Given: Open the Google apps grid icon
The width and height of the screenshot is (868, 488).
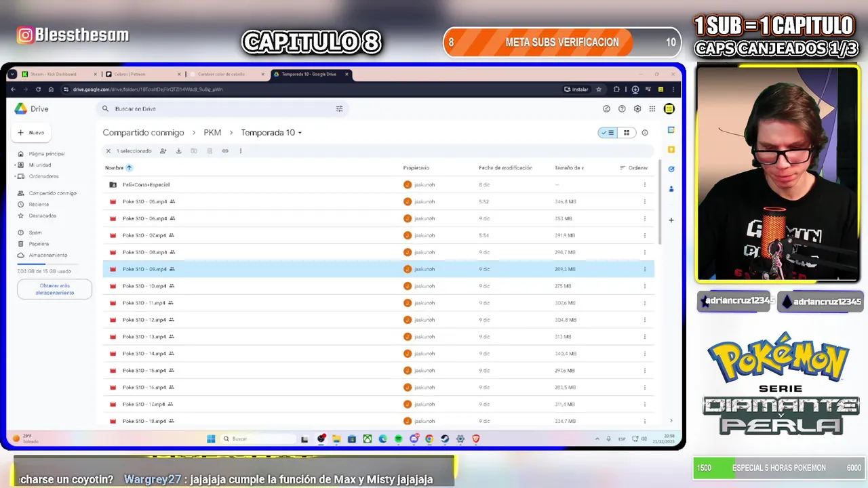Looking at the screenshot, I should pyautogui.click(x=652, y=108).
